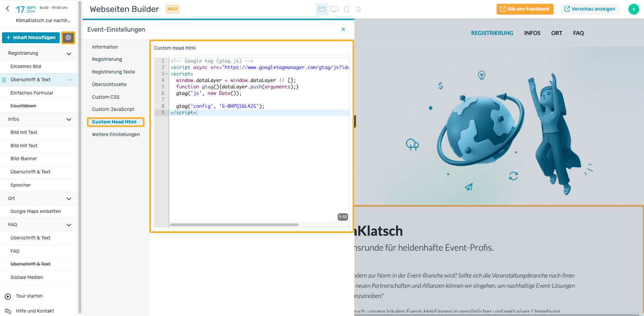
Task: Click line number 9 in the gutter
Action: pyautogui.click(x=163, y=112)
